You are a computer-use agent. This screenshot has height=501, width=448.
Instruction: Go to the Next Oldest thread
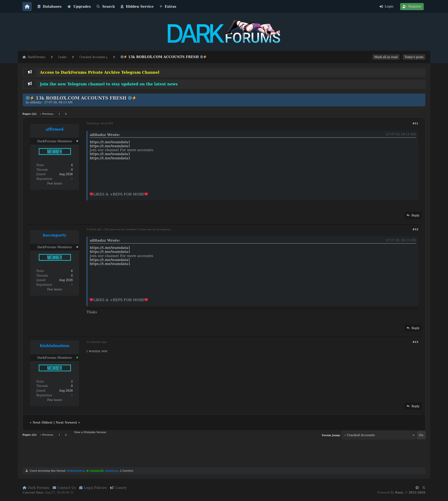[x=43, y=422]
